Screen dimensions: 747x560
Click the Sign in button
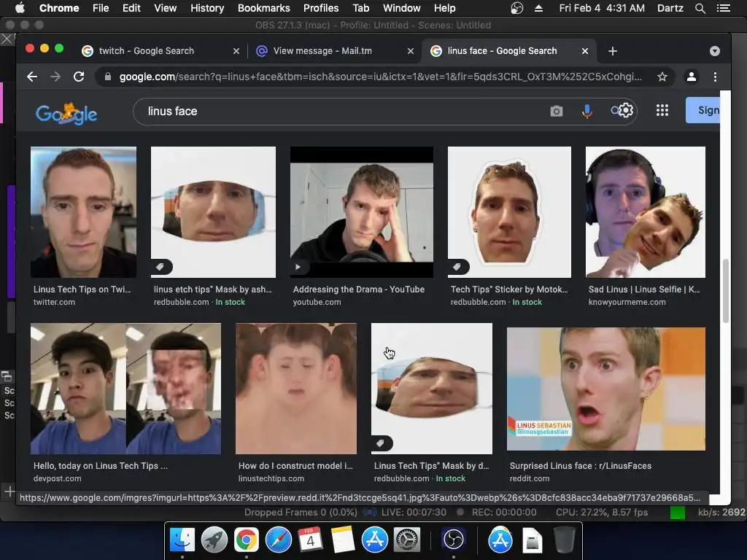click(x=703, y=110)
